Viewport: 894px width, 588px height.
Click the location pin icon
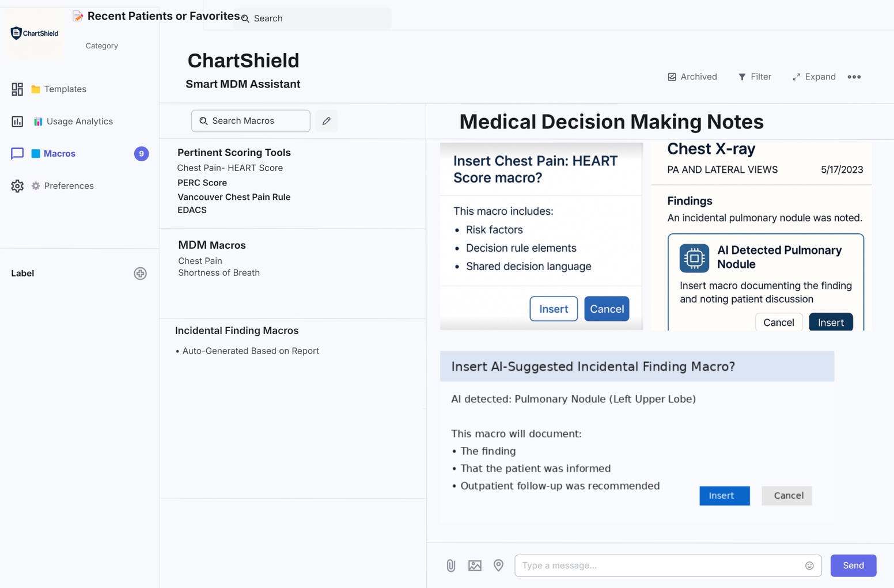point(498,566)
